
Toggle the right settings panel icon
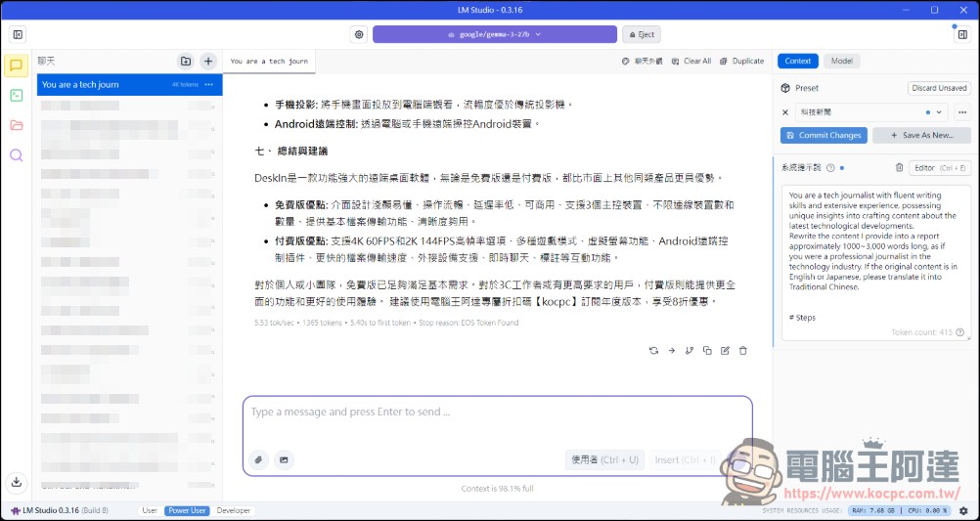(x=961, y=35)
